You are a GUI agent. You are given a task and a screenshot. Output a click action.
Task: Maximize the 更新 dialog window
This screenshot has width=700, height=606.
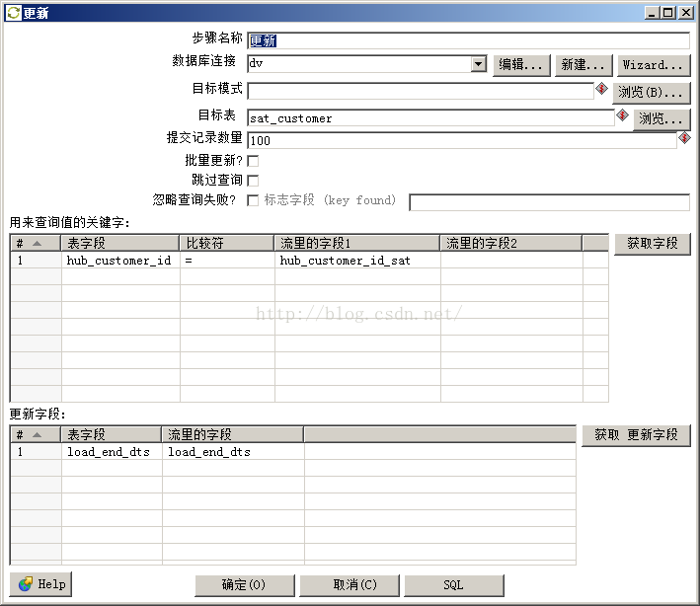[668, 13]
